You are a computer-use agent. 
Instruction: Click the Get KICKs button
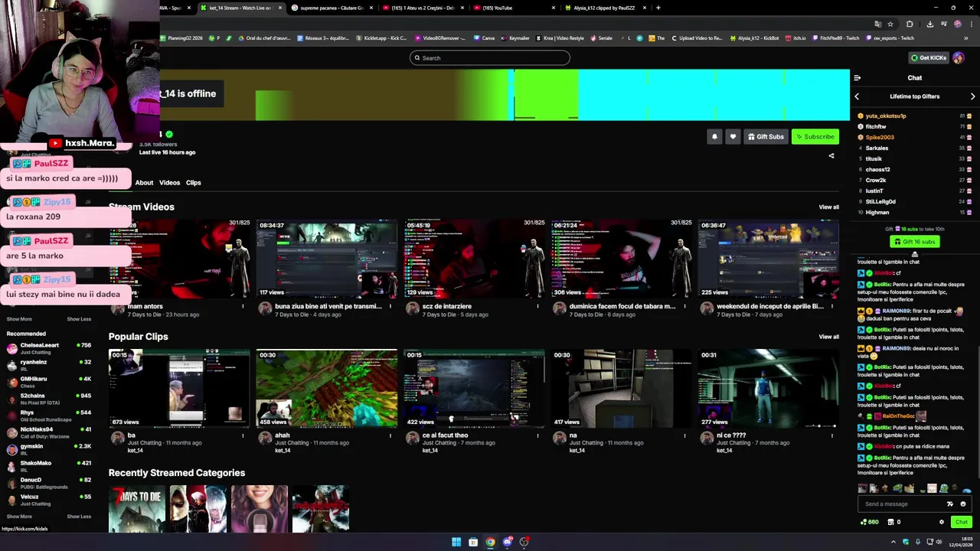(x=929, y=57)
